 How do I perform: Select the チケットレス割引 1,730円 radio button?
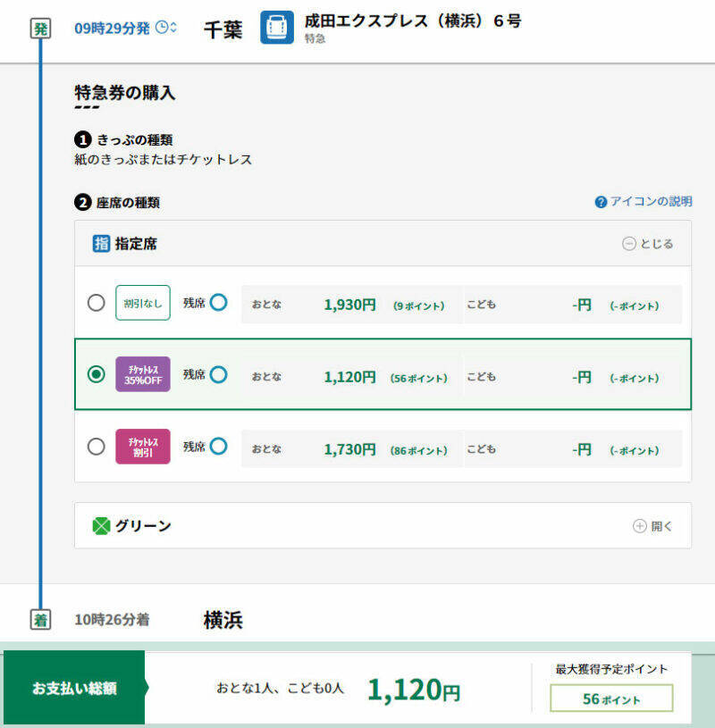click(x=96, y=447)
